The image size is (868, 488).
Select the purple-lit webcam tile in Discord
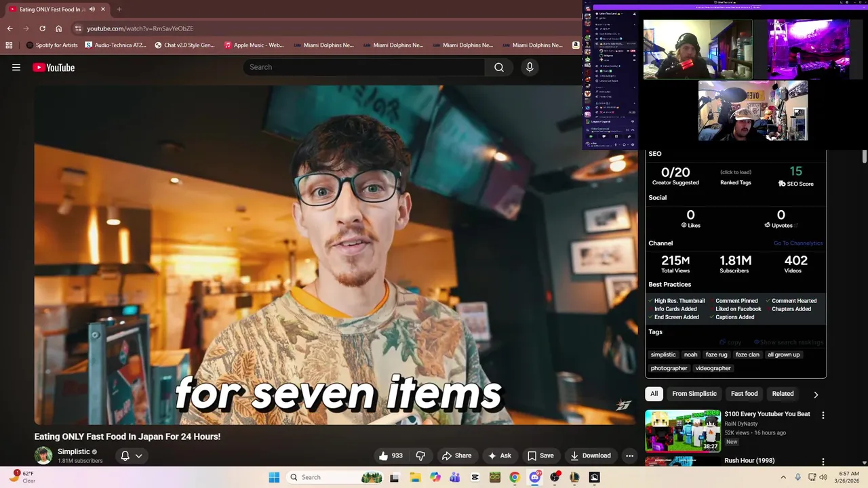pyautogui.click(x=808, y=49)
